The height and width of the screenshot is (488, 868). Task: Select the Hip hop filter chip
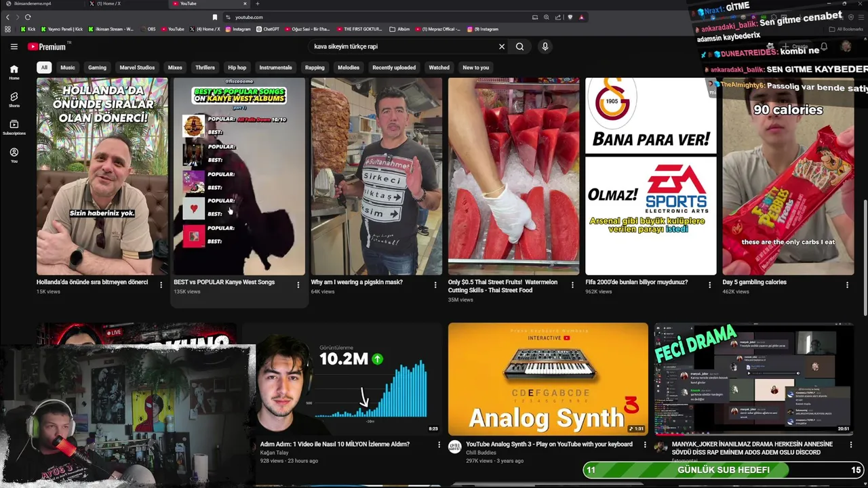[x=237, y=67]
